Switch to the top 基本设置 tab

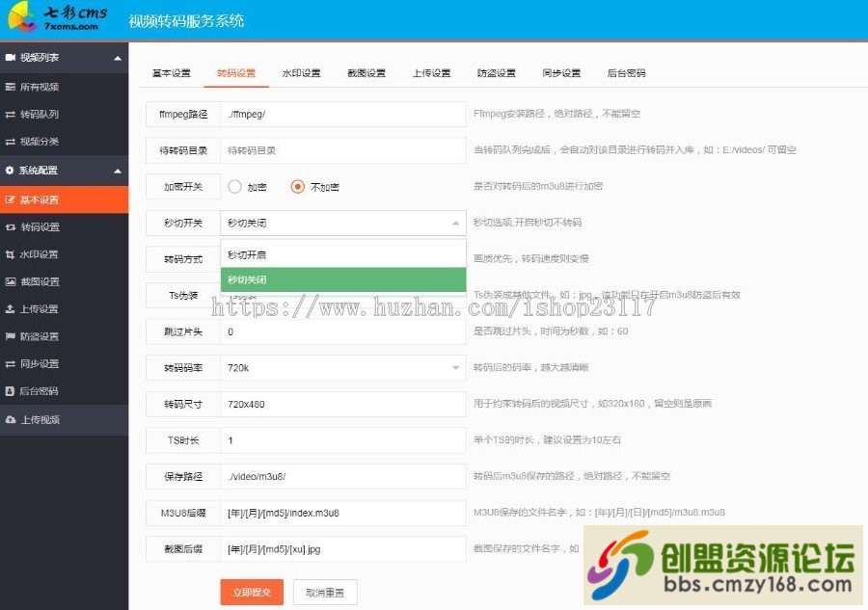[x=171, y=73]
